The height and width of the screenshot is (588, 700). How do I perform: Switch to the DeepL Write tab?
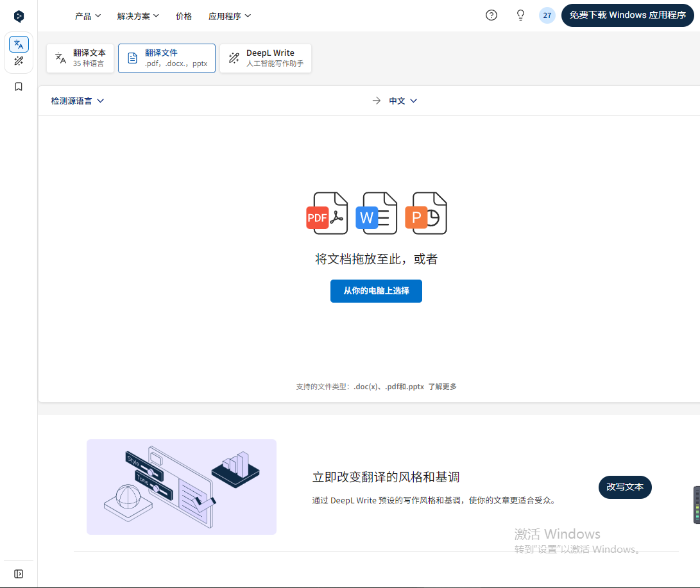tap(266, 58)
